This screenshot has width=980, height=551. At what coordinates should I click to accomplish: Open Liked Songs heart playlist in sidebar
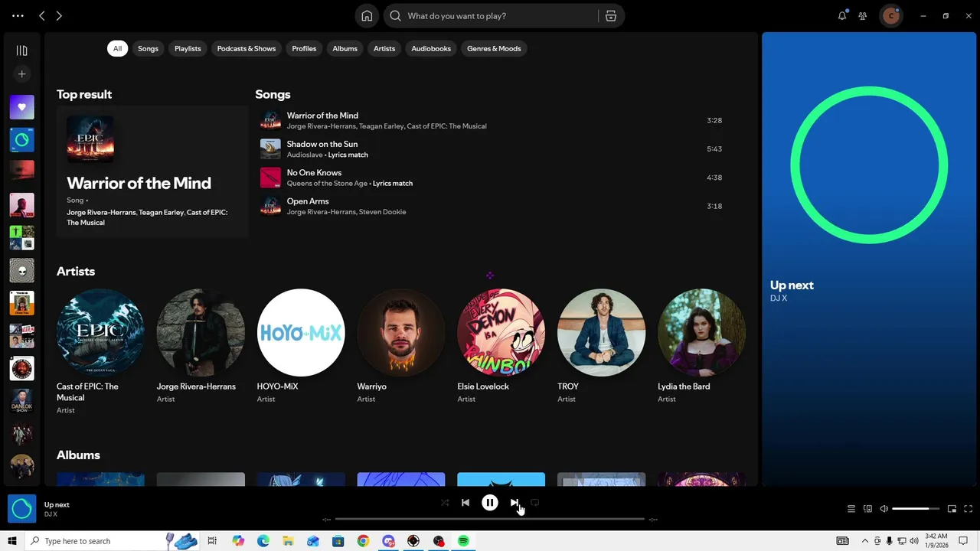pyautogui.click(x=21, y=107)
